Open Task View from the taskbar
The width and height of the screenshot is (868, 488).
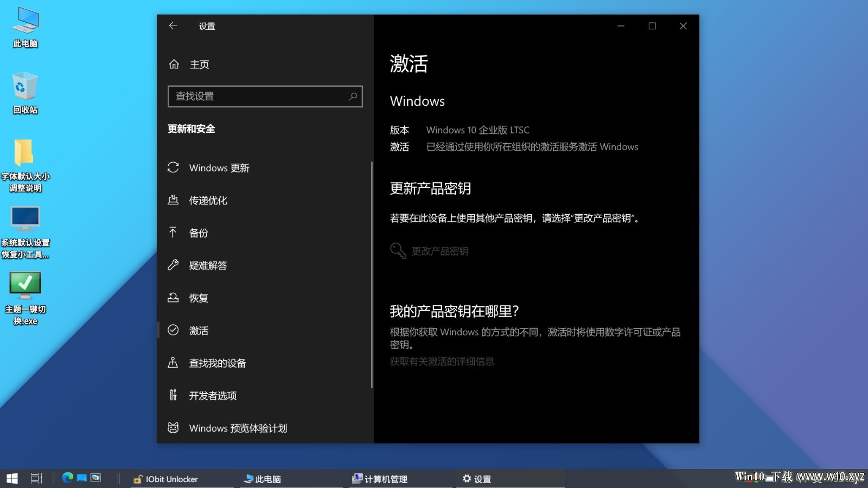(36, 478)
